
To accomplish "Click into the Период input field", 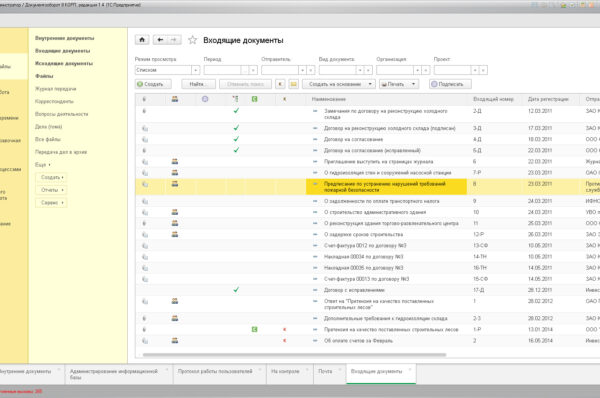I will 222,70.
